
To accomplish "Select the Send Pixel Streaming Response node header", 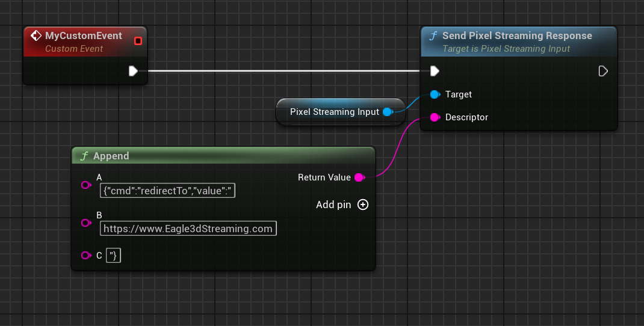I will coord(516,36).
